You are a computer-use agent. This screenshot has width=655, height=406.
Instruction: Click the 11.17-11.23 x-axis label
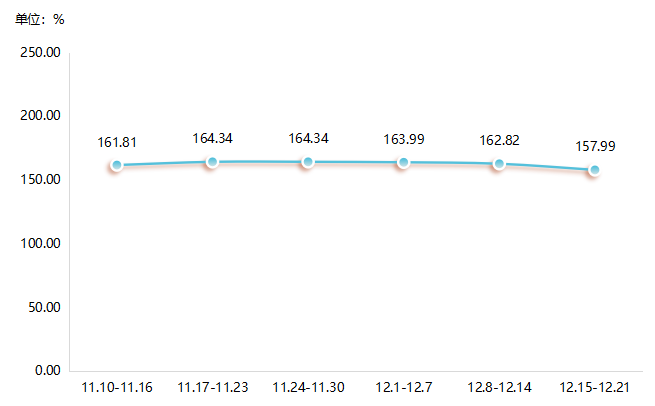coord(212,387)
